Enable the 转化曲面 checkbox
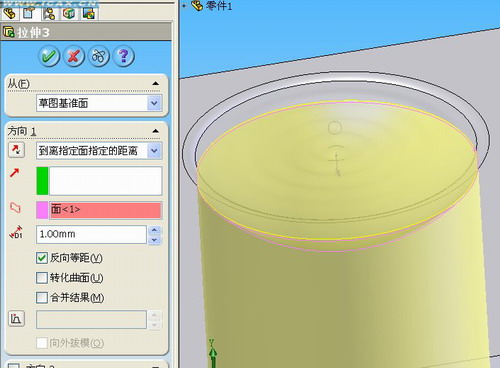The width and height of the screenshot is (500, 368). pos(42,278)
